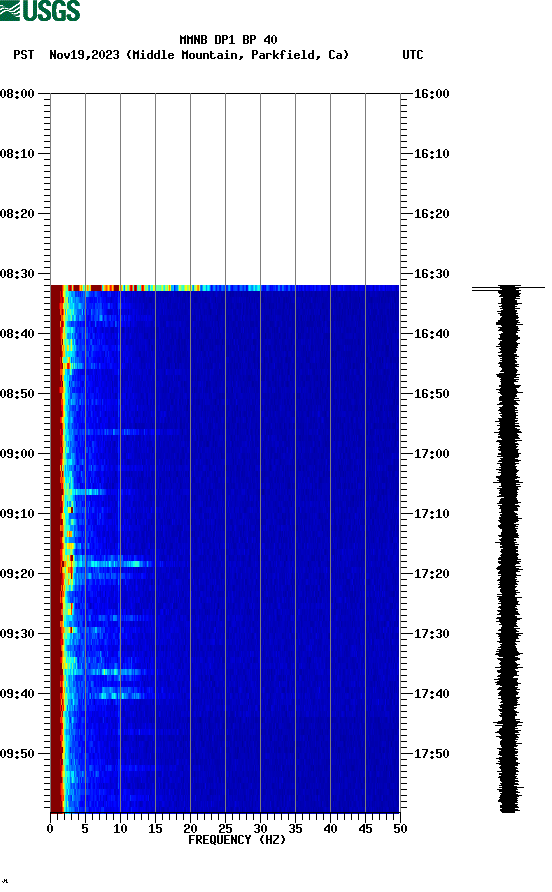
Task: Click the 17:00 UTC time label
Action: pos(431,453)
